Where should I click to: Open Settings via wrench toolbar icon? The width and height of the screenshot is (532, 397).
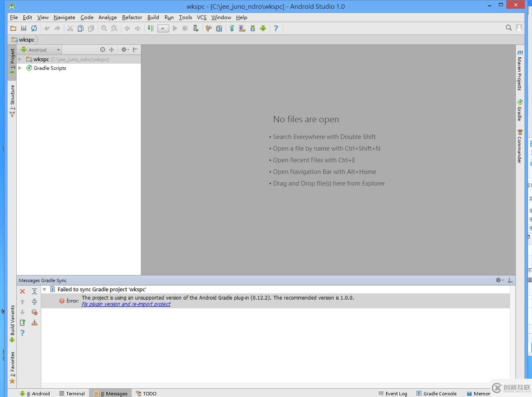click(209, 28)
